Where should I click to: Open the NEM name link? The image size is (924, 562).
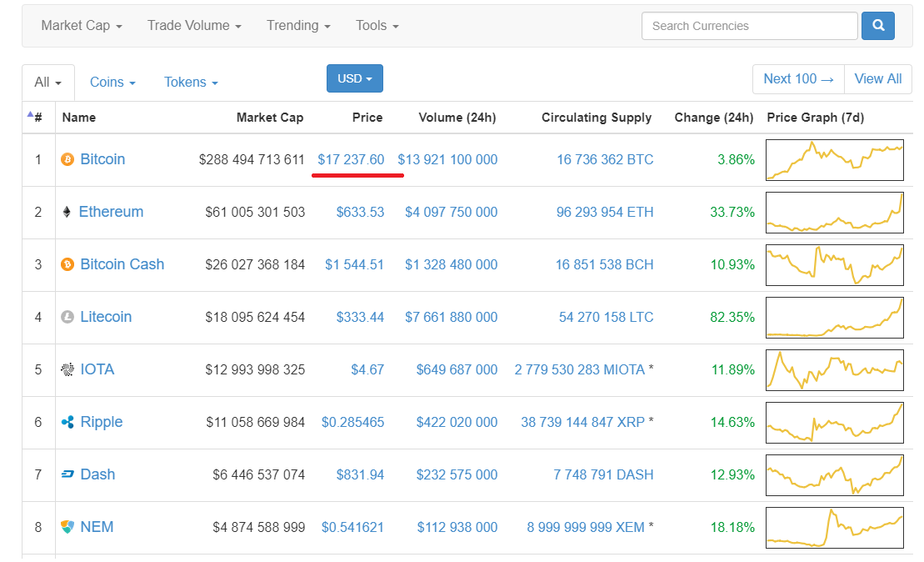(97, 527)
